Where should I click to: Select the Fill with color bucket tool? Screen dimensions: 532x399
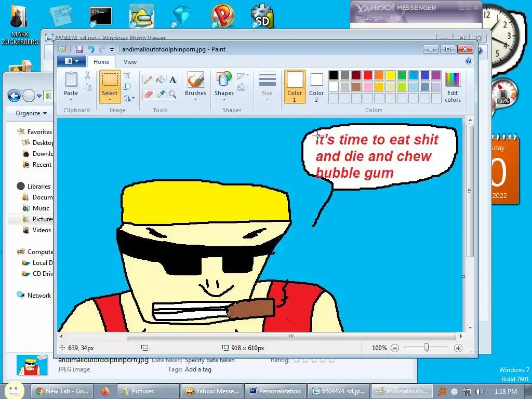pos(160,79)
